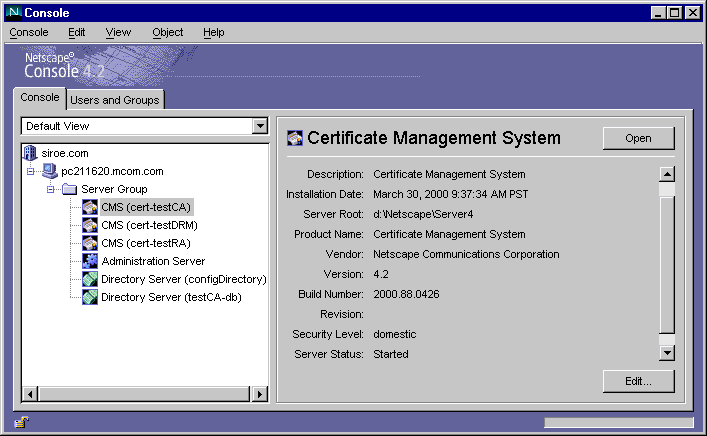Click the padlock security icon in status bar
This screenshot has width=707, height=436.
21,422
